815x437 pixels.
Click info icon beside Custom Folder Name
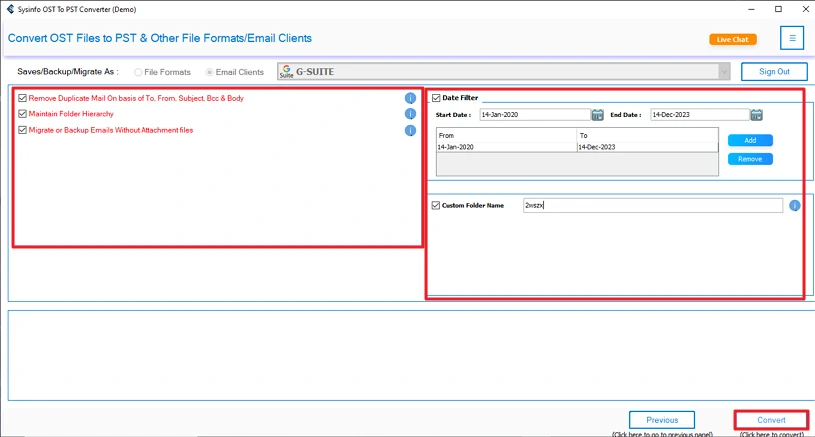795,205
